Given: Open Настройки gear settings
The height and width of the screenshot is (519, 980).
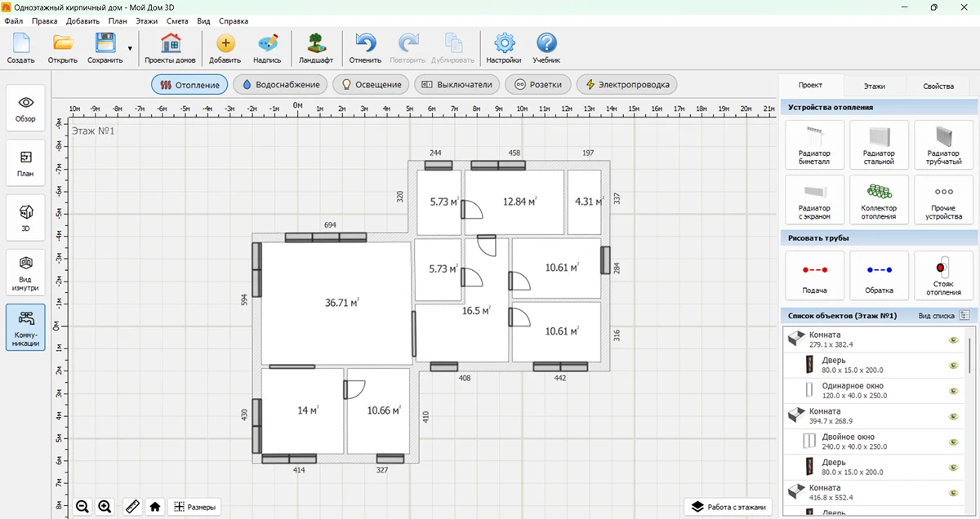Looking at the screenshot, I should (x=504, y=49).
